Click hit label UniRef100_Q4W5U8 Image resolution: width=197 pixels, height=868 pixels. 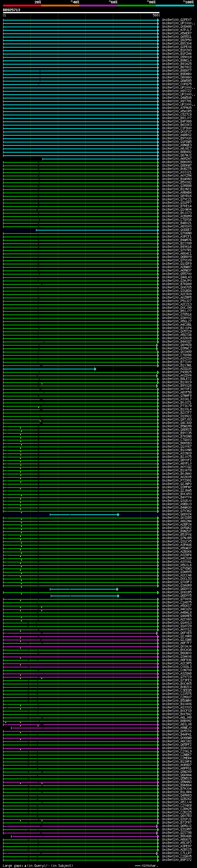pos(176,98)
